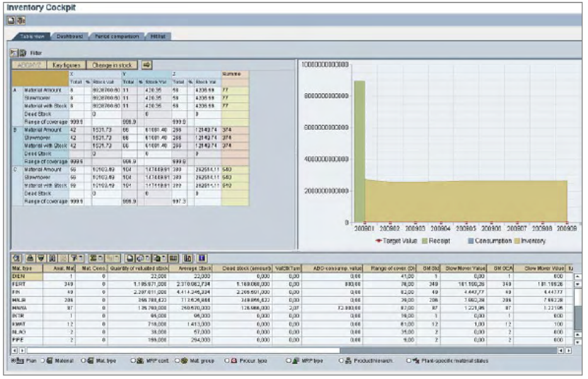
Task: Select the PIPE row in the table
Action: [x=292, y=340]
